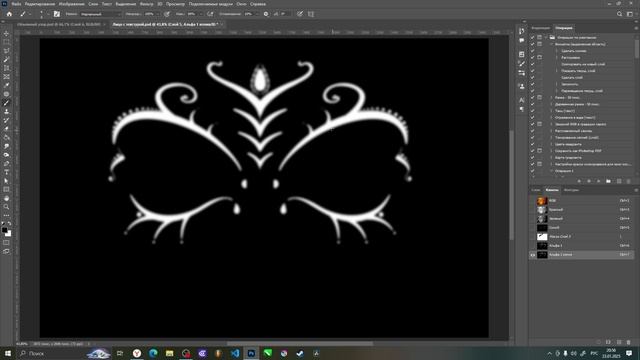Select the Brush tool in the toolbox
640x360 pixels.
pos(6,103)
